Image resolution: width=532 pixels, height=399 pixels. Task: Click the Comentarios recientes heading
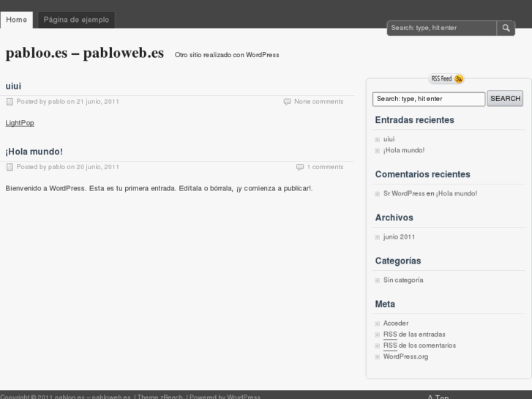[x=422, y=174]
